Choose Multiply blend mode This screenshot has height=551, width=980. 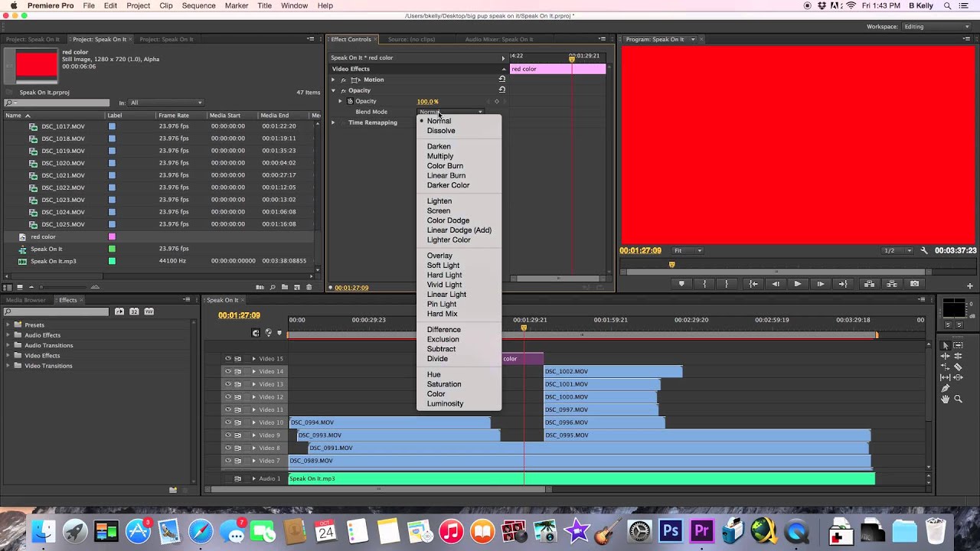tap(440, 156)
